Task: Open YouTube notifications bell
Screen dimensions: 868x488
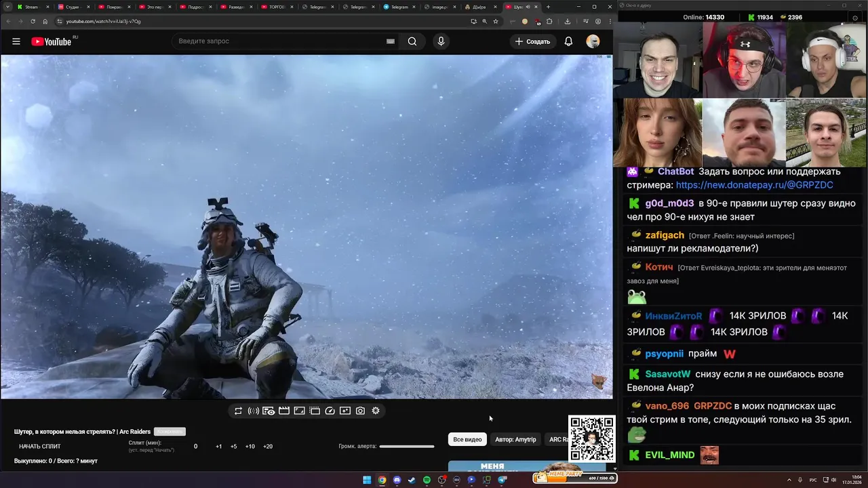Action: [x=568, y=41]
